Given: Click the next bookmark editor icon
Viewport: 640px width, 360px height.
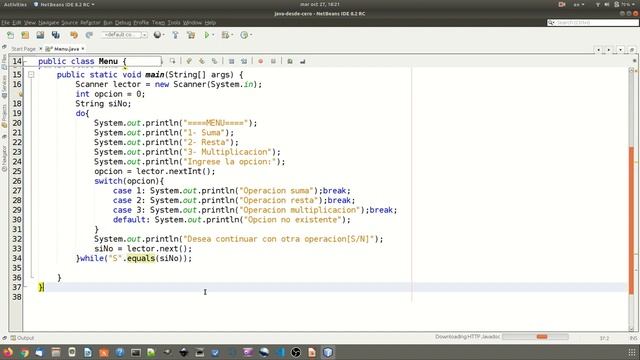Looking at the screenshot, I should (x=202, y=61).
